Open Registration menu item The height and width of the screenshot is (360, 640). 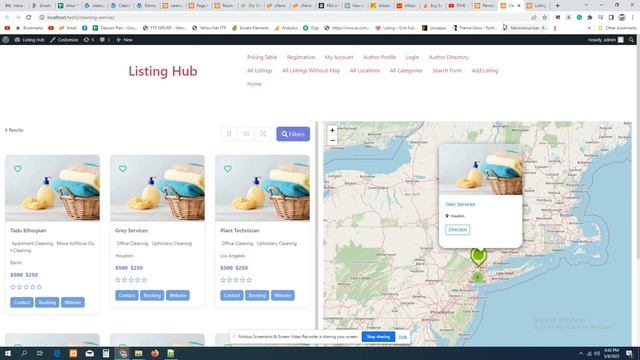[301, 57]
